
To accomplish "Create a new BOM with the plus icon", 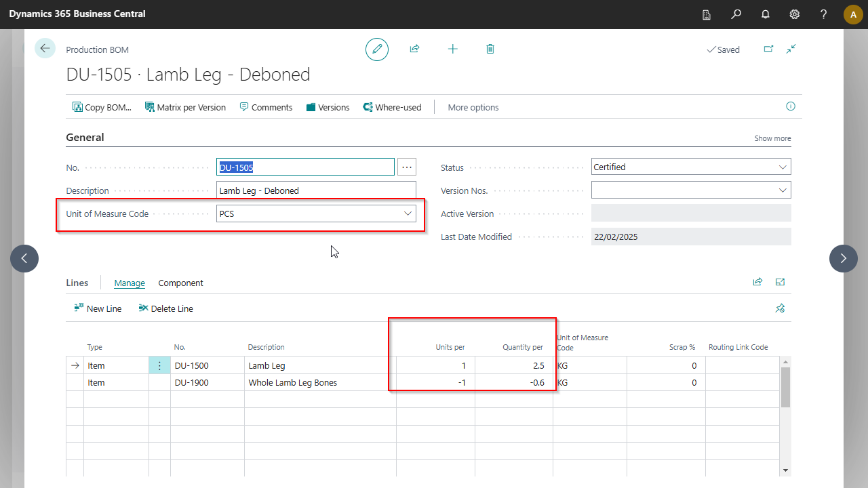I will point(452,49).
